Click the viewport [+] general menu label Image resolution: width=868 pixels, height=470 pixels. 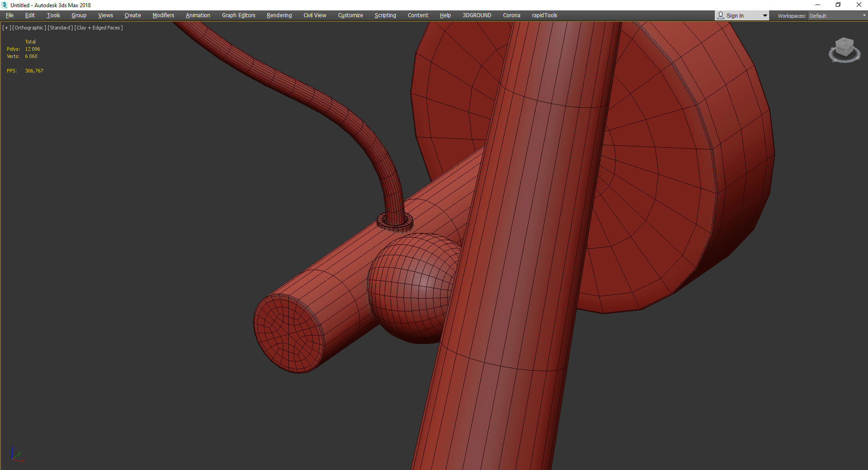tap(6, 28)
